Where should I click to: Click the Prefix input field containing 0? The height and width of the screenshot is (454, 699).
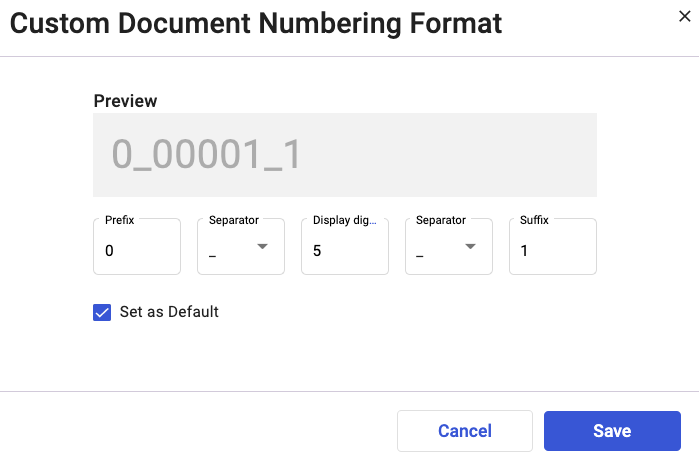137,247
